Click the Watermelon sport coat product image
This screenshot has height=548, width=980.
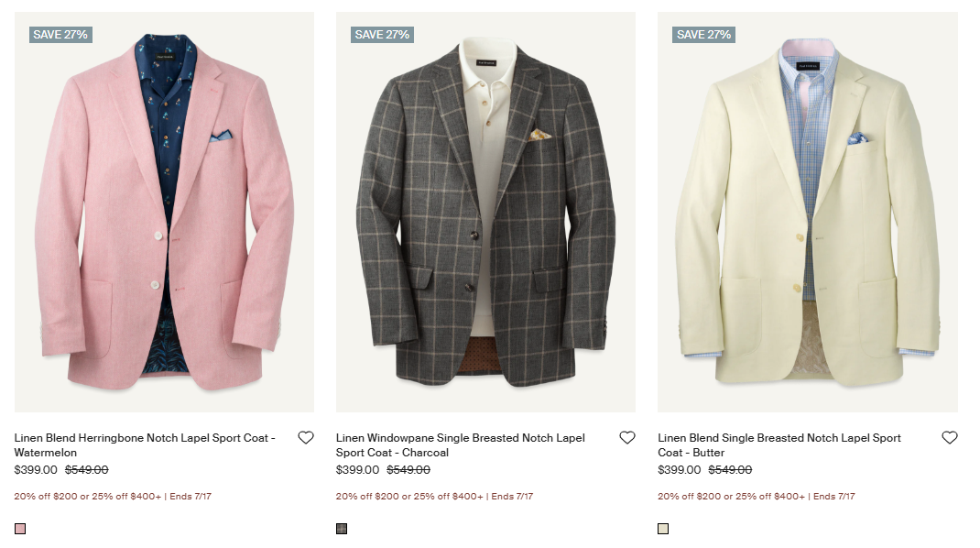pyautogui.click(x=163, y=211)
